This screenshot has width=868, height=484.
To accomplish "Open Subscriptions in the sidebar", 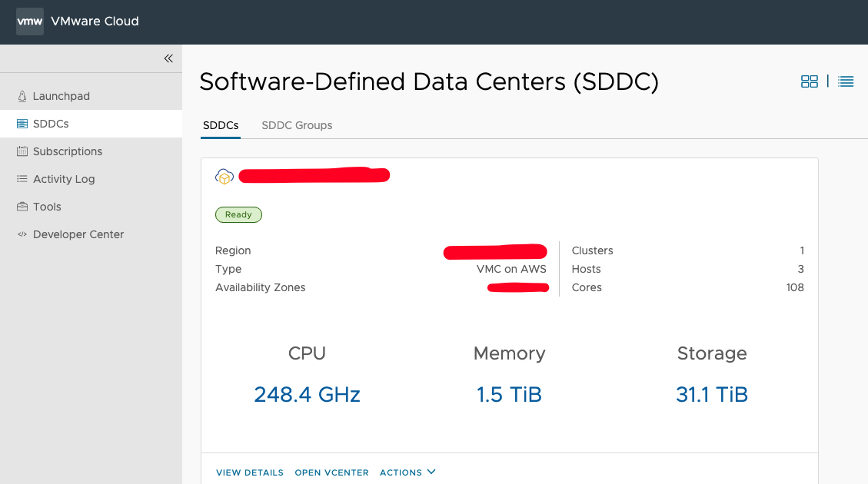I will [68, 151].
